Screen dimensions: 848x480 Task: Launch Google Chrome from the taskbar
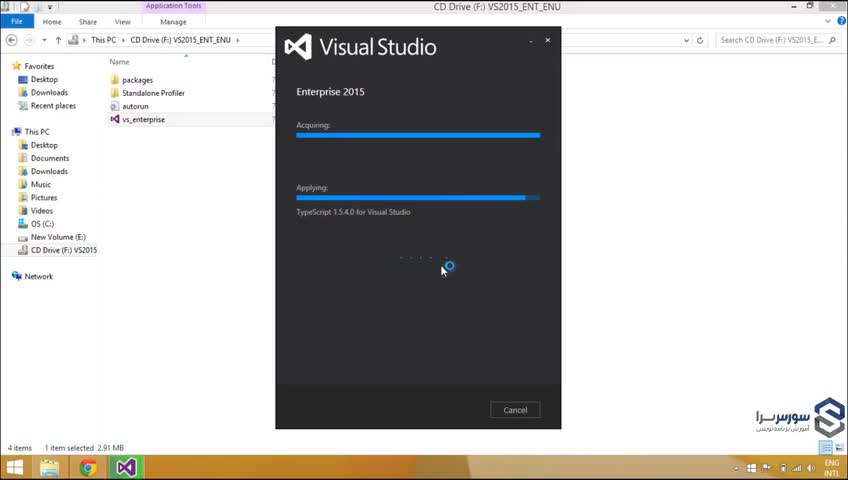(x=88, y=467)
